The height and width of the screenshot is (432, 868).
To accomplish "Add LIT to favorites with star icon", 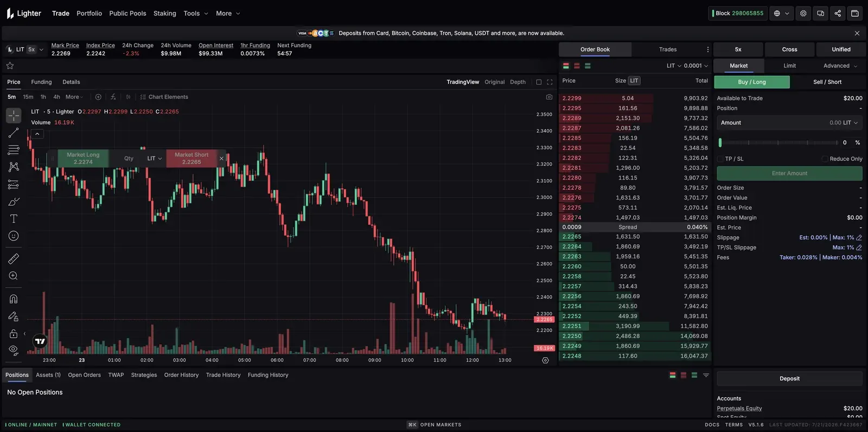I will click(x=10, y=66).
